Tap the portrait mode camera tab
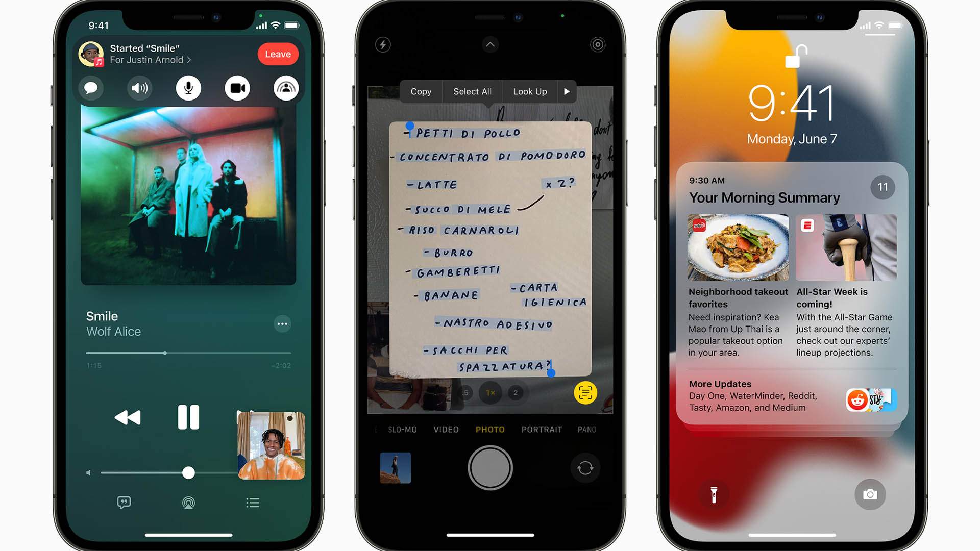The width and height of the screenshot is (980, 551). pos(543,430)
